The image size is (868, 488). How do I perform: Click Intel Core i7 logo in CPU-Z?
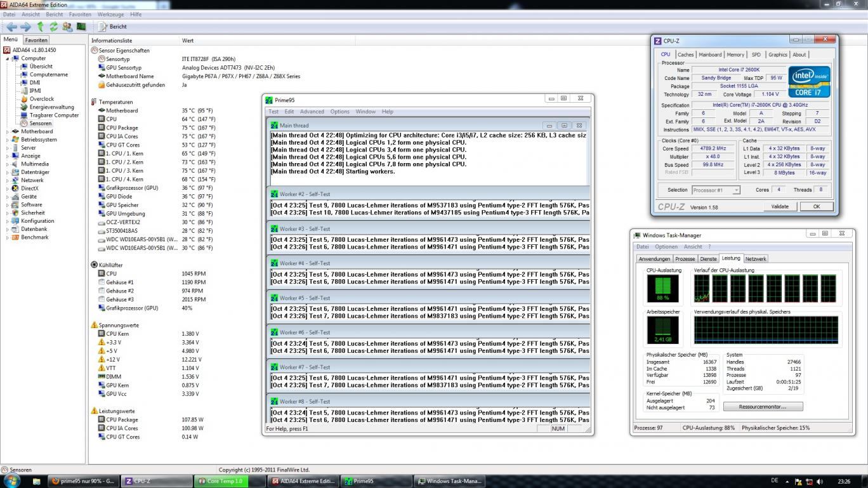809,81
